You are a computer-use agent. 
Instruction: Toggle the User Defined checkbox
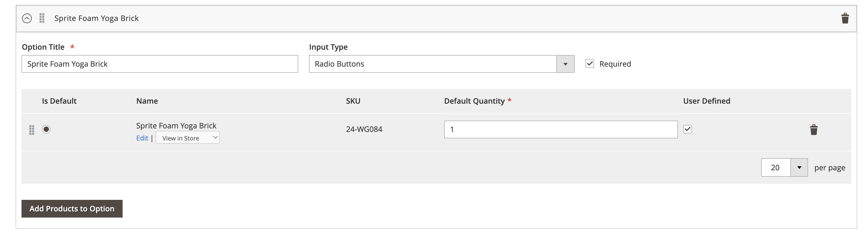point(687,129)
